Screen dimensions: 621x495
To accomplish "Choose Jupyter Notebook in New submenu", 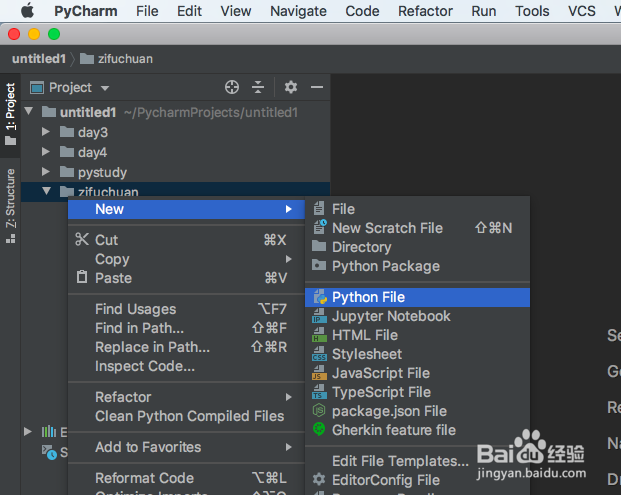I will coord(417,316).
